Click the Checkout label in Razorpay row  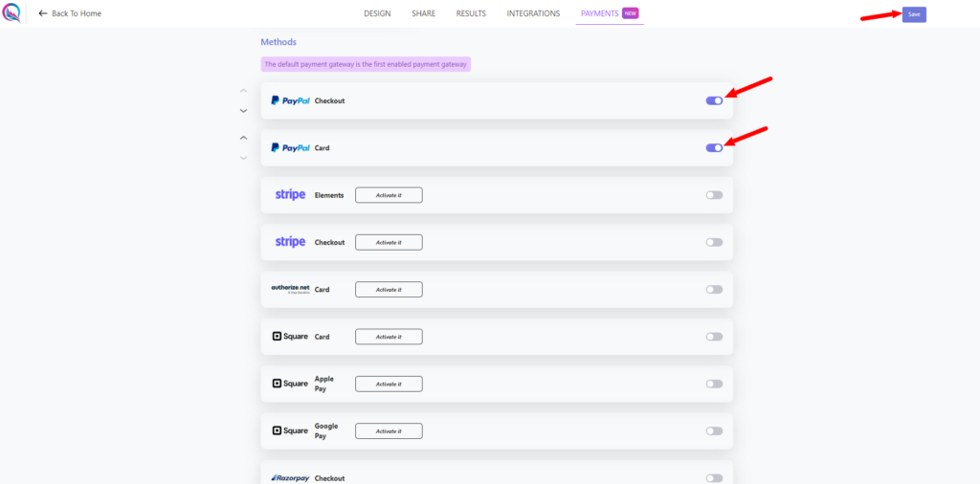click(x=329, y=478)
